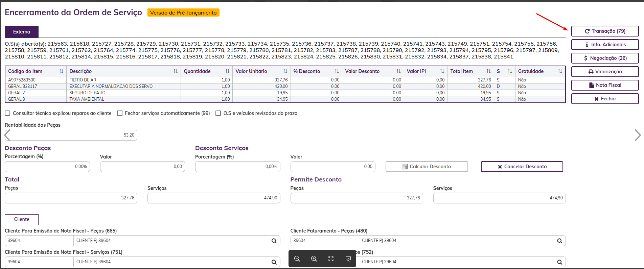This screenshot has width=644, height=269.
Task: Print the Valorização report
Action: (605, 72)
